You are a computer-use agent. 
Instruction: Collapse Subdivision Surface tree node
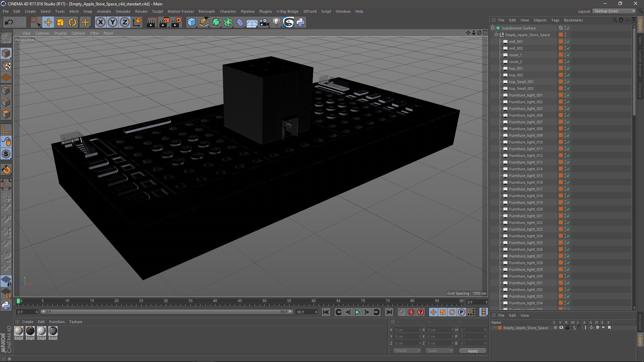tap(493, 28)
